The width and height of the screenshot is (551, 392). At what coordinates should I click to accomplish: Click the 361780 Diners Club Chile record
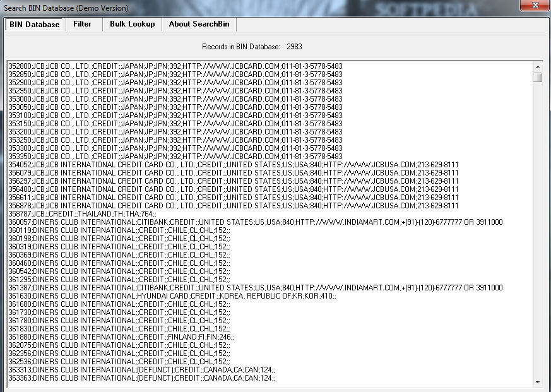[119, 320]
